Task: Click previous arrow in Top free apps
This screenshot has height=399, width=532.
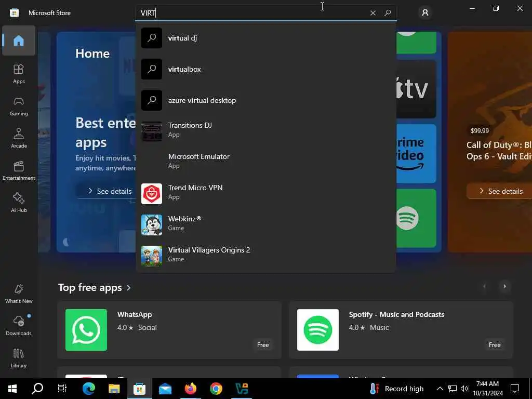Action: (x=485, y=286)
